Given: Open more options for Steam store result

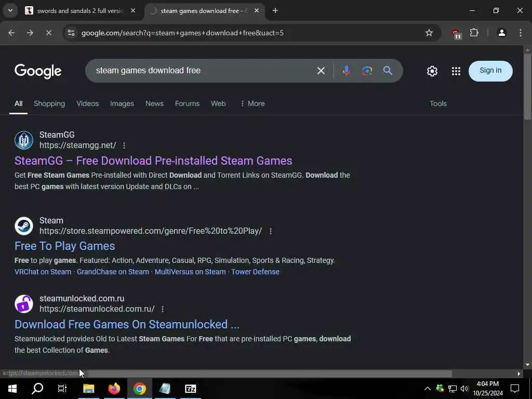Looking at the screenshot, I should [270, 231].
